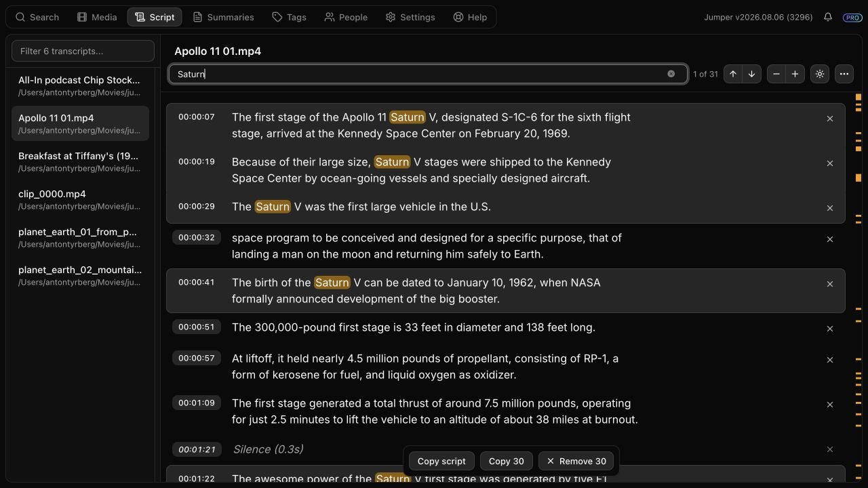Remove the 00:00:41 transcript line
This screenshot has height=488, width=868.
pos(830,284)
